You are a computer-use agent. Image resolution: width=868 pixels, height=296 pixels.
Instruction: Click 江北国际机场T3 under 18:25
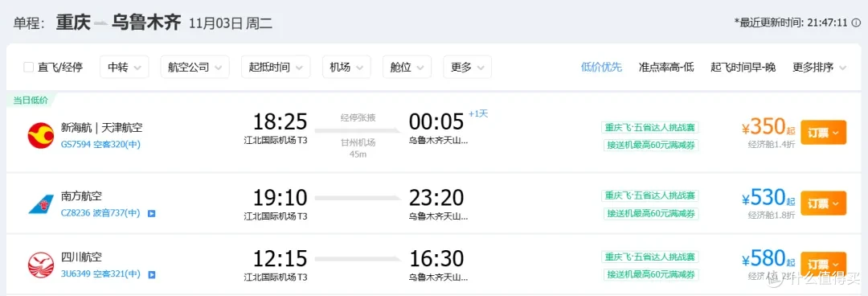[276, 141]
